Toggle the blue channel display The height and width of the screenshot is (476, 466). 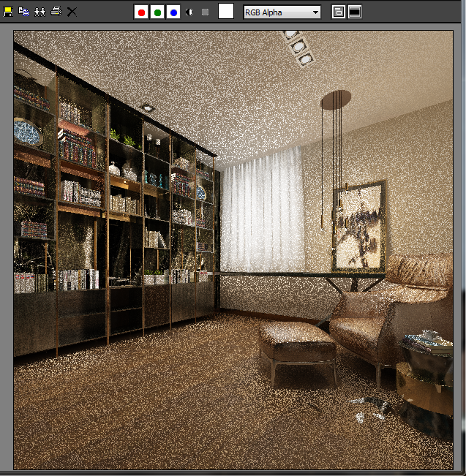click(x=173, y=12)
